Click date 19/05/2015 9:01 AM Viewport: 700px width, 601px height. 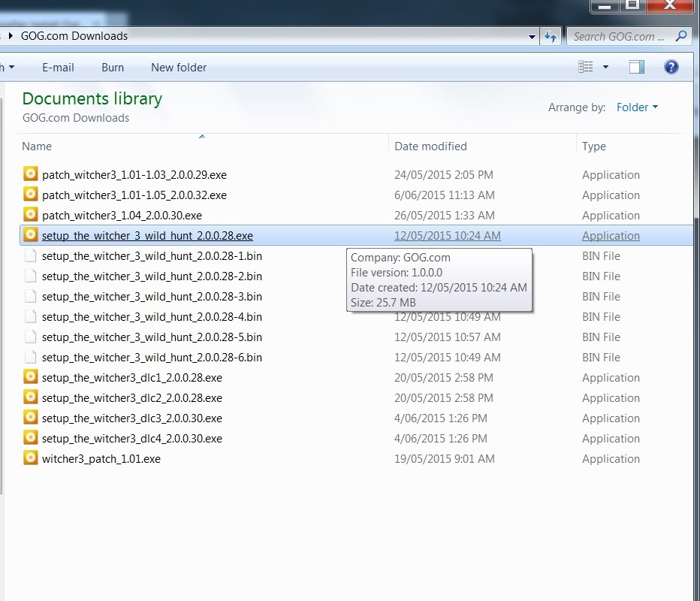[444, 459]
